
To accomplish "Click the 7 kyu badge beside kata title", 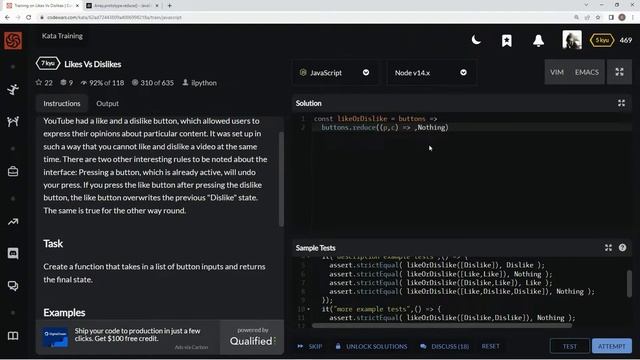I will tap(48, 64).
